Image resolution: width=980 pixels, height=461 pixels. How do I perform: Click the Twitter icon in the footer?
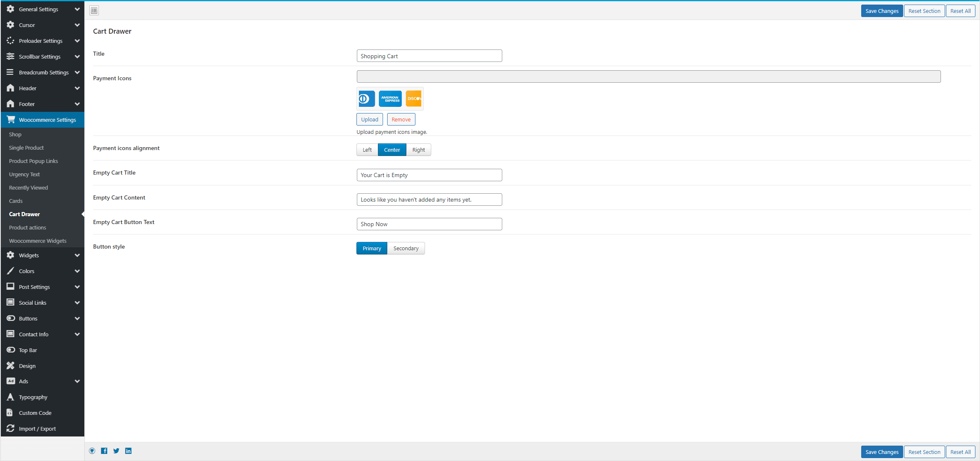tap(116, 451)
